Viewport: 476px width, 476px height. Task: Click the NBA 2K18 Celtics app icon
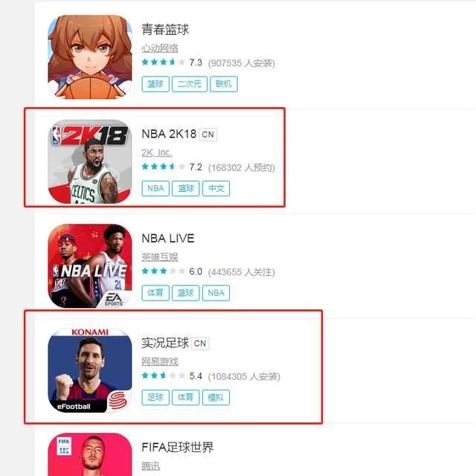pyautogui.click(x=90, y=161)
